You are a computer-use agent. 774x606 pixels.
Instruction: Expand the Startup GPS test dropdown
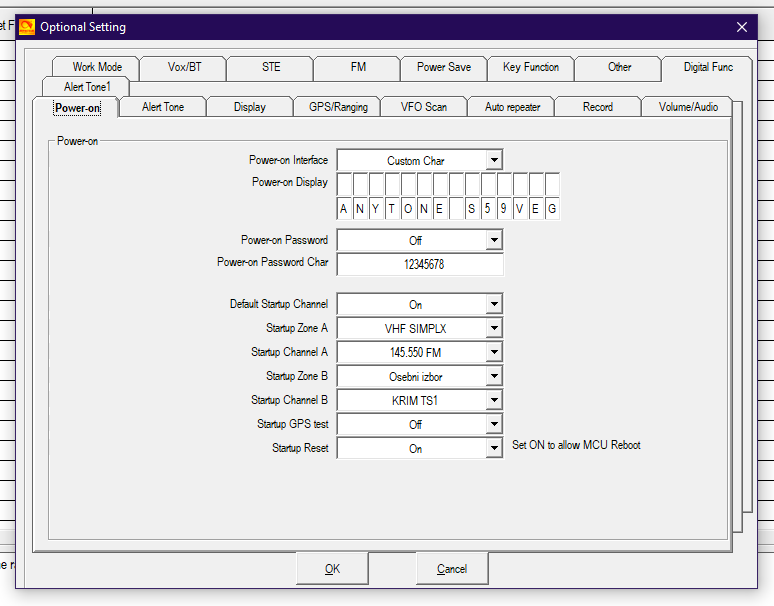click(x=493, y=425)
